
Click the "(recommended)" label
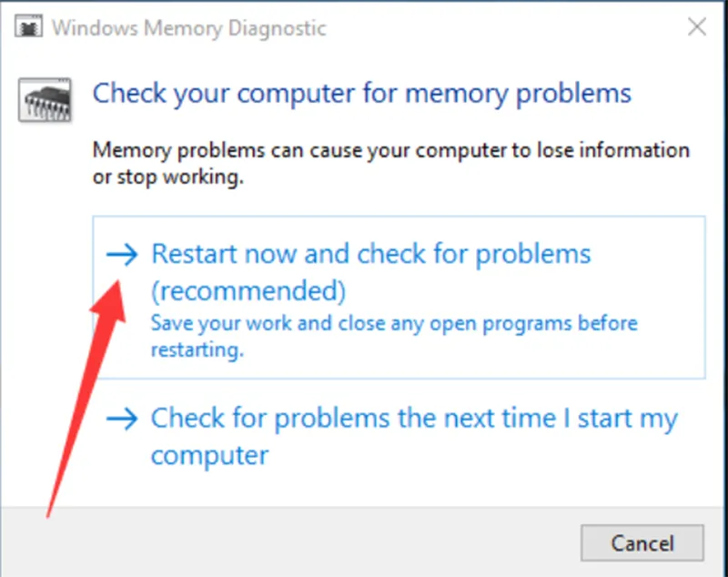coord(248,291)
